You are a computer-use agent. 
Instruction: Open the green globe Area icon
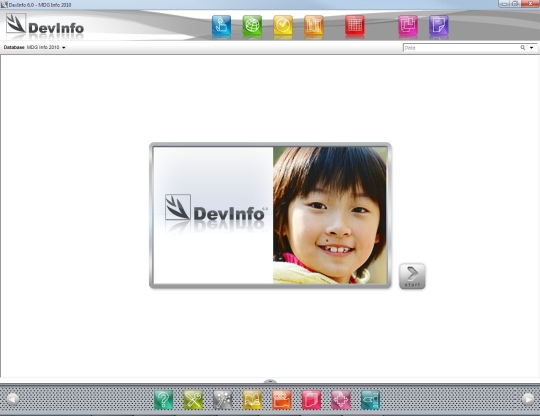coord(252,25)
